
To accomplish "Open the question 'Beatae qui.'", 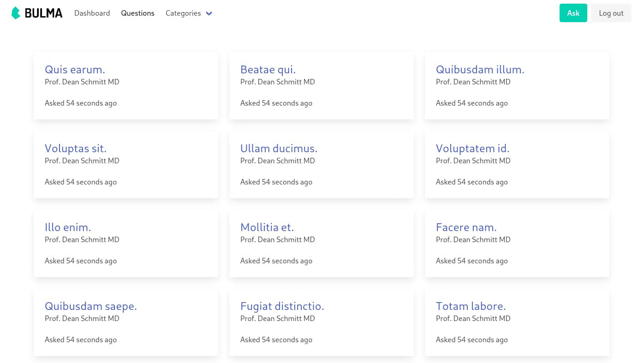I will click(268, 69).
